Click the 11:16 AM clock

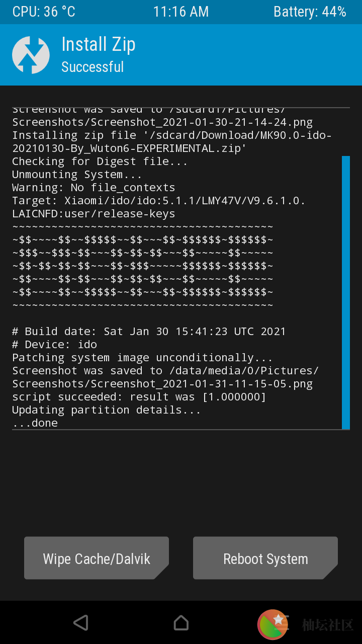(181, 12)
